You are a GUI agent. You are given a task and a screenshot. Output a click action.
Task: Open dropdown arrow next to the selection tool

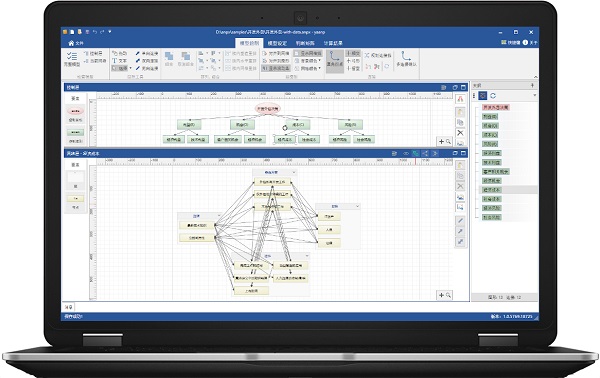point(130,68)
